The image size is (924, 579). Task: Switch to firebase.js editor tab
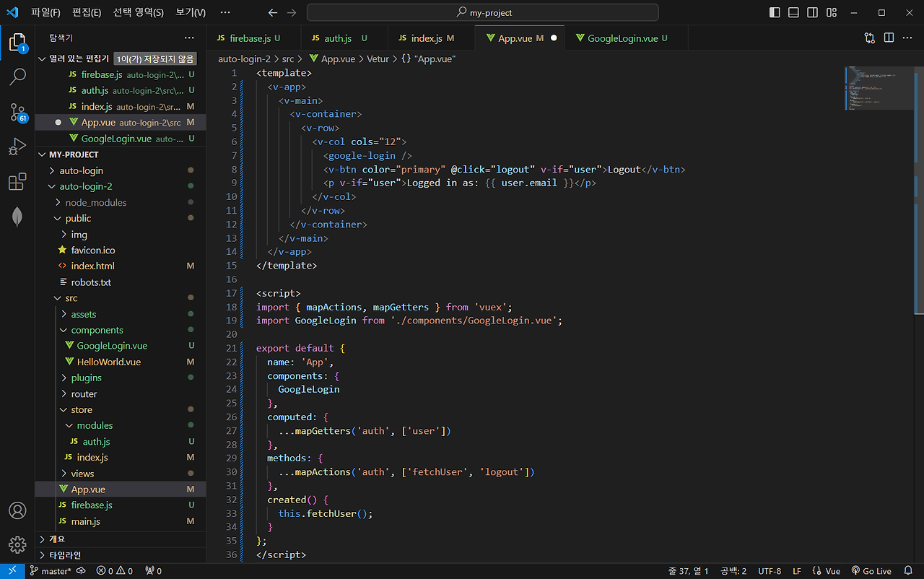point(253,38)
